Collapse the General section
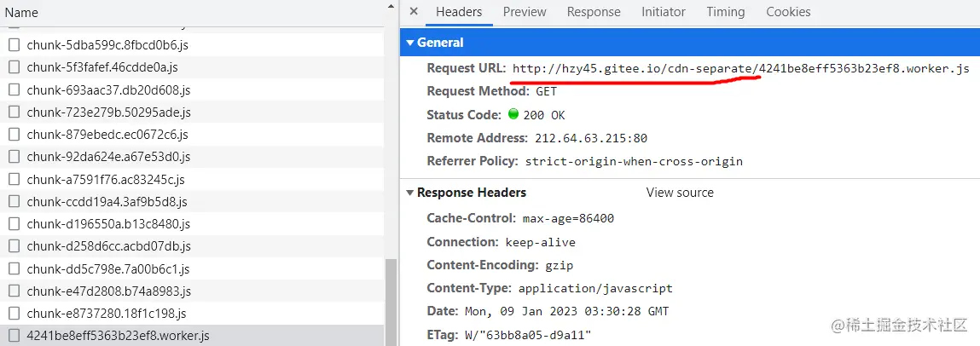This screenshot has width=980, height=346. [x=410, y=43]
